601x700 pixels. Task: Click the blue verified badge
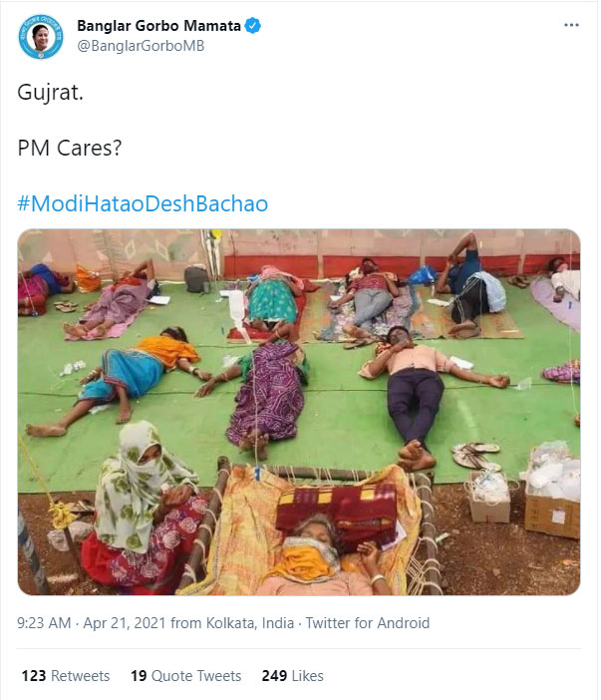tap(254, 27)
